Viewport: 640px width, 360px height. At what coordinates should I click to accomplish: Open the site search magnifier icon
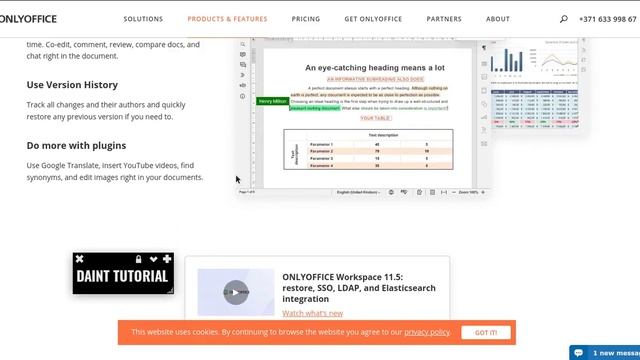point(564,19)
